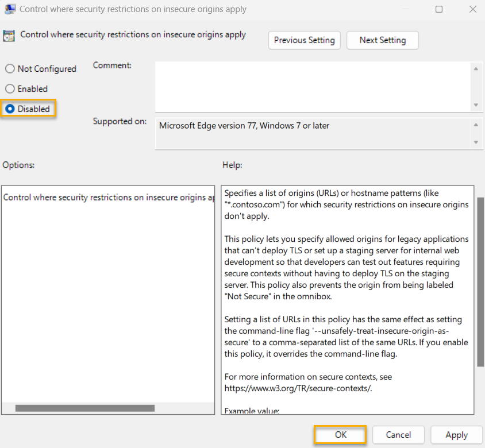Screen dimensions: 485x448
Task: Click the group policy icon beside the setting name
Action: (x=9, y=35)
